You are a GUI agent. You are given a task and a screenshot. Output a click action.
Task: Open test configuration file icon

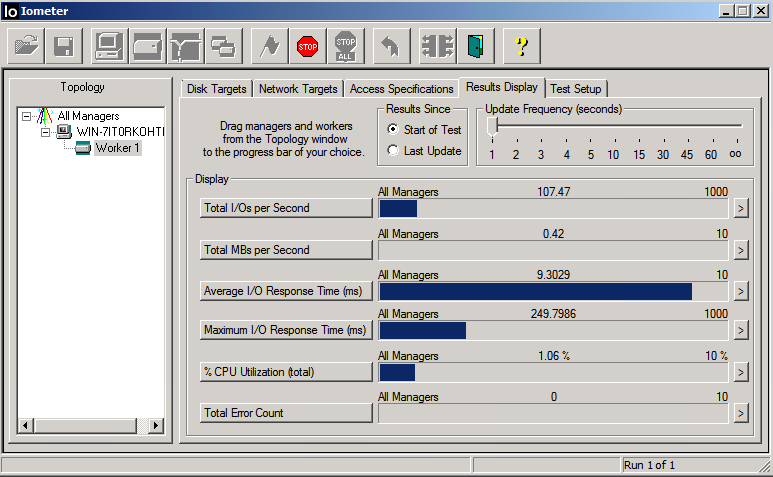pyautogui.click(x=26, y=46)
